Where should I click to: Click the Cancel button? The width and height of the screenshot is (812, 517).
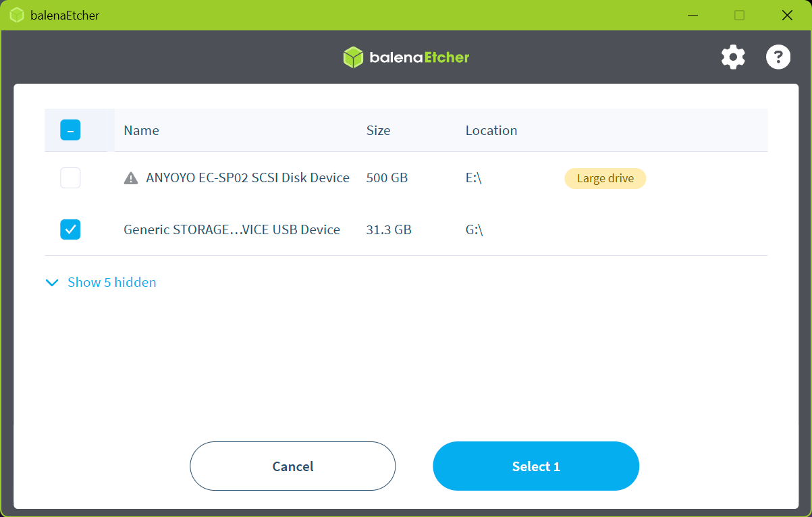(x=292, y=466)
